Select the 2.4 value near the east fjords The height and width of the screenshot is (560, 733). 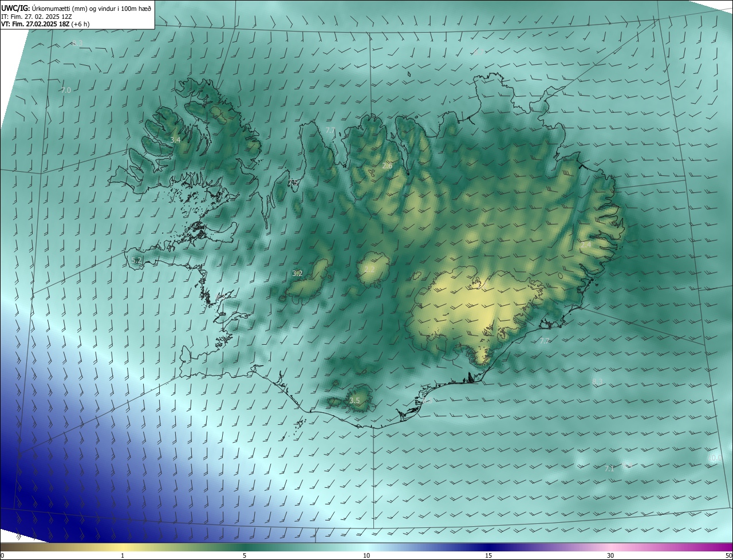586,244
